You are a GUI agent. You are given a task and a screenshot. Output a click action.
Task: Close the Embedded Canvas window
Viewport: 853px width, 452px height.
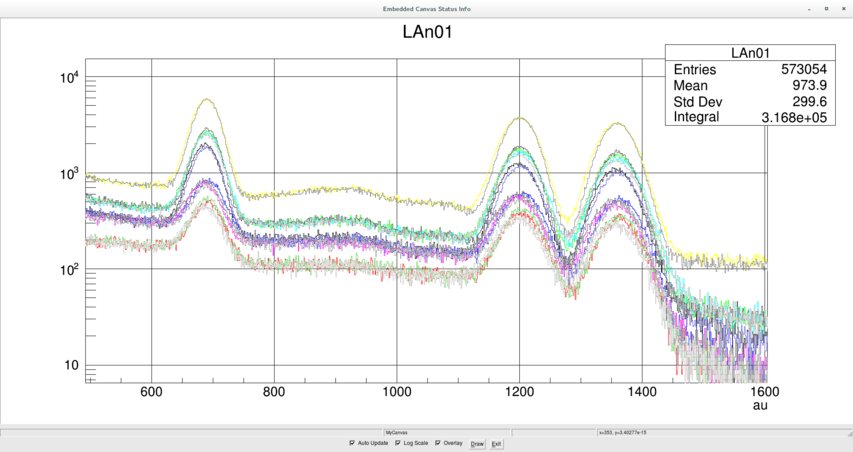(x=843, y=9)
